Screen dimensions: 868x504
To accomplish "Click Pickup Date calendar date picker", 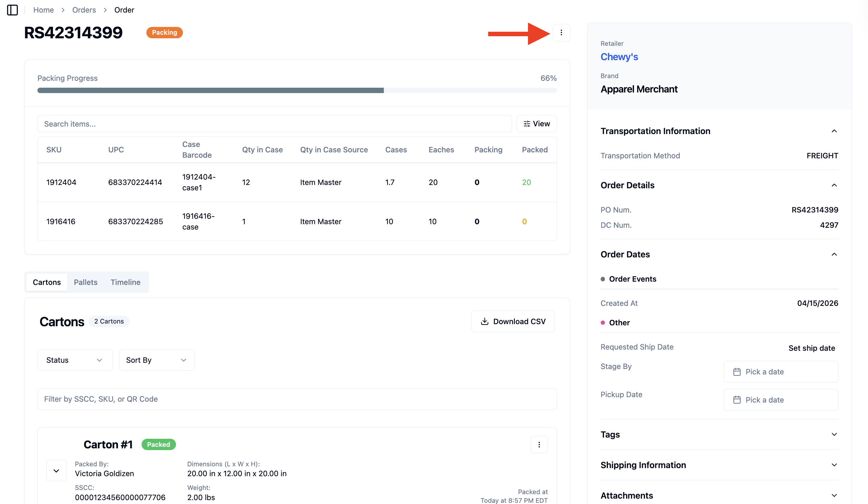I will (781, 400).
